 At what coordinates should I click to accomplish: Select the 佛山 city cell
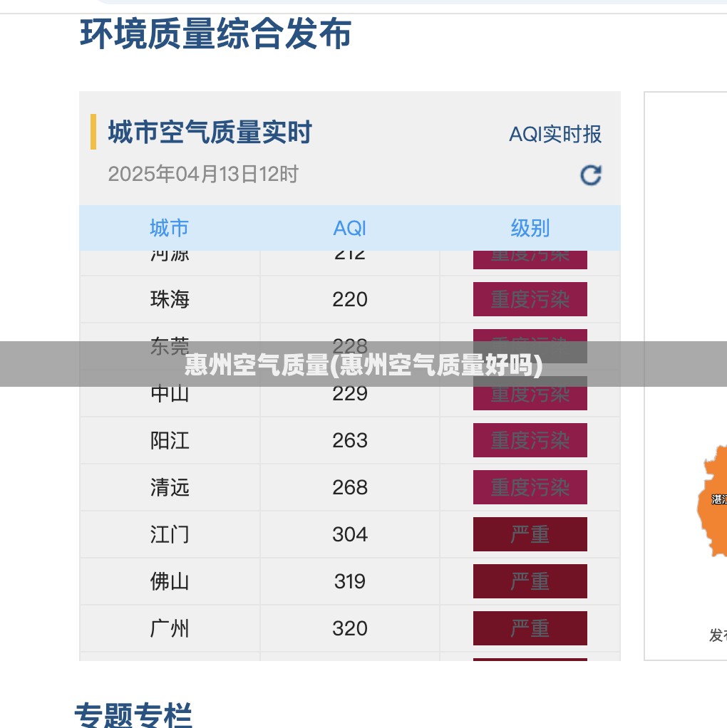pos(170,581)
